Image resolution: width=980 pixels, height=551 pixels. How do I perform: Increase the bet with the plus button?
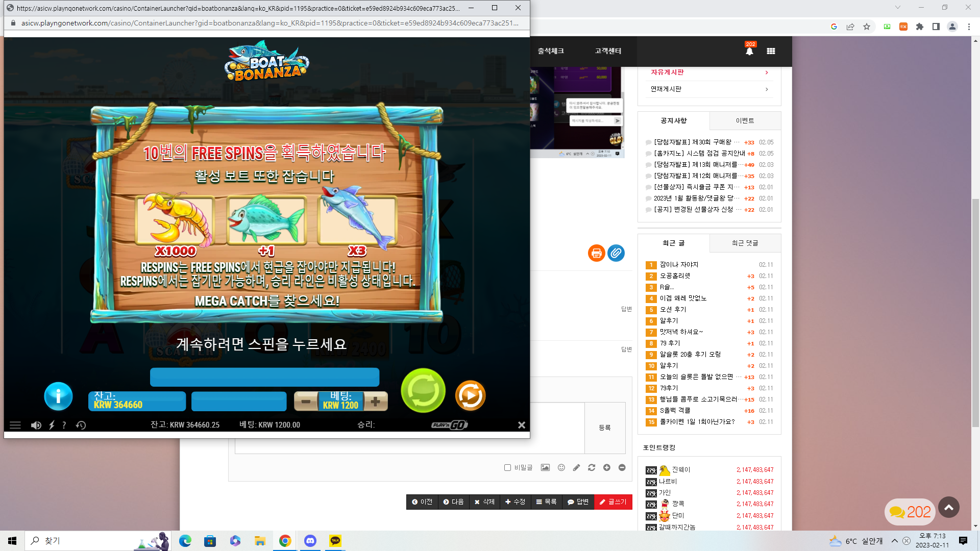point(376,402)
